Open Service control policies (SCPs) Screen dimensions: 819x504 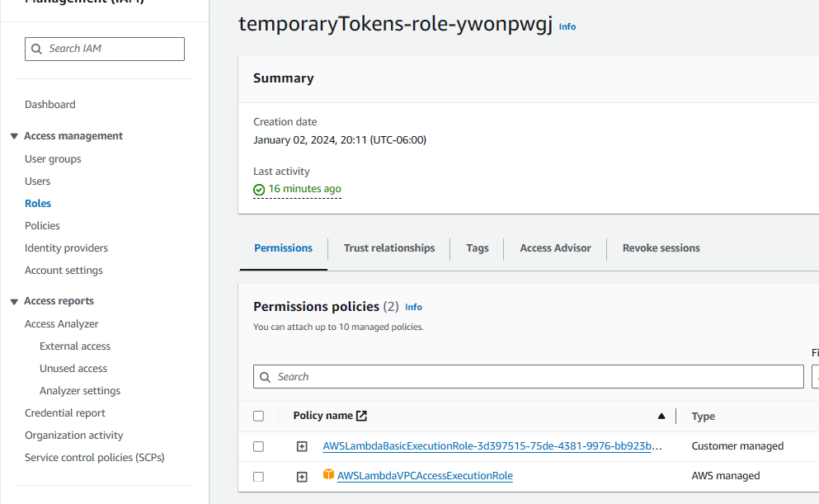pos(95,458)
